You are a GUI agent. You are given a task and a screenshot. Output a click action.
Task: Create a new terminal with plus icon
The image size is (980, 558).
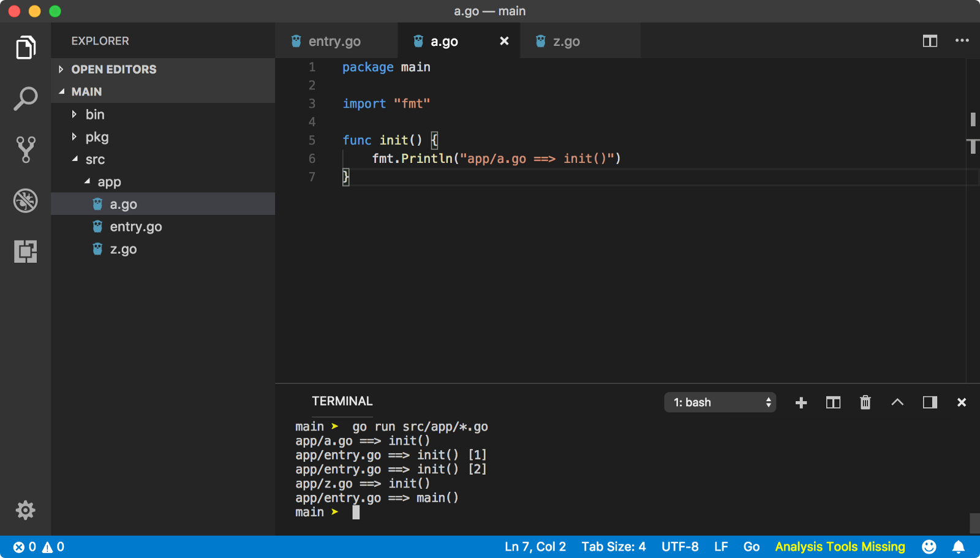(801, 402)
